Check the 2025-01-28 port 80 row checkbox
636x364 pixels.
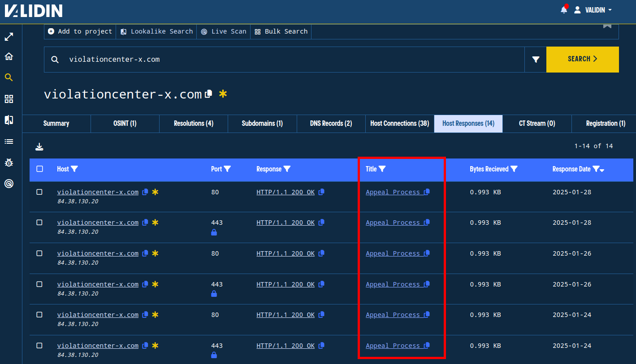coord(39,192)
